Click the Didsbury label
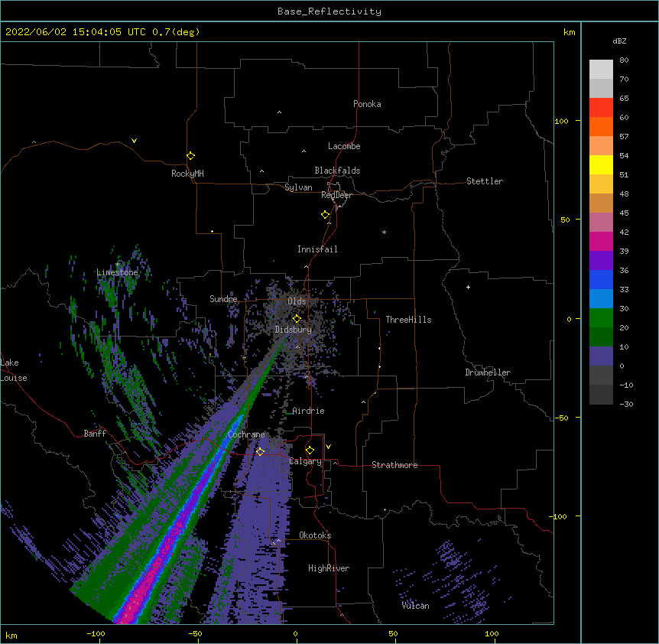This screenshot has height=644, width=659. (294, 330)
